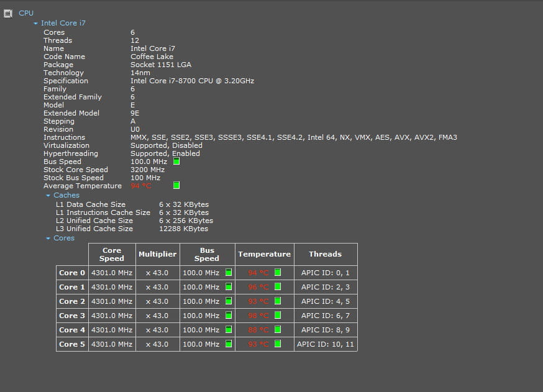Image resolution: width=543 pixels, height=392 pixels.
Task: Click the CPU chip icon beside the heading
Action: pyautogui.click(x=8, y=14)
